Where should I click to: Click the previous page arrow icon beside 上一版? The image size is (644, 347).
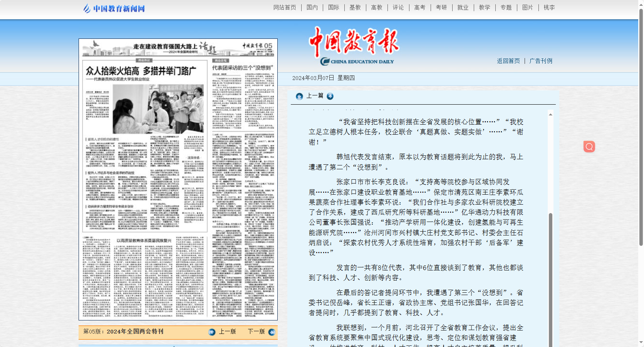click(x=212, y=332)
